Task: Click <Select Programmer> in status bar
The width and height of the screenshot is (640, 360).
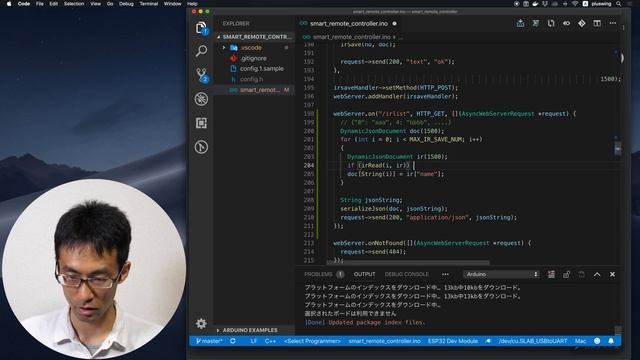Action: point(312,341)
